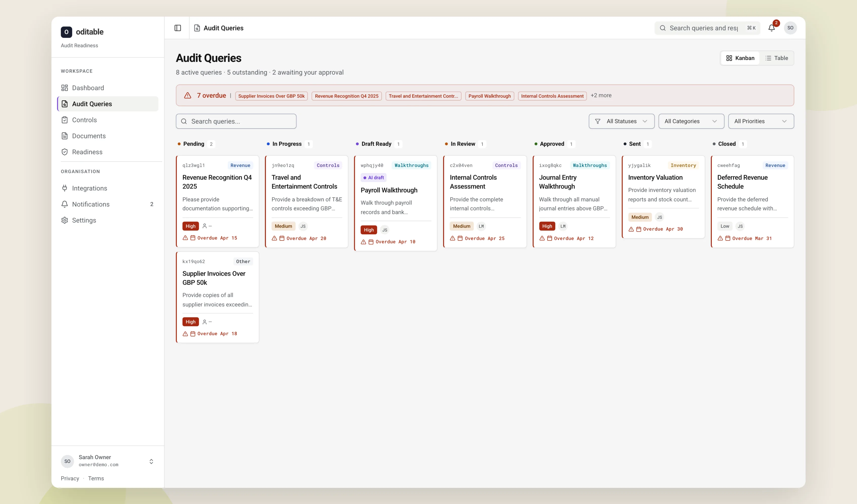Click the calendar icon beside Overdue Apr 12
The width and height of the screenshot is (857, 504).
point(549,238)
